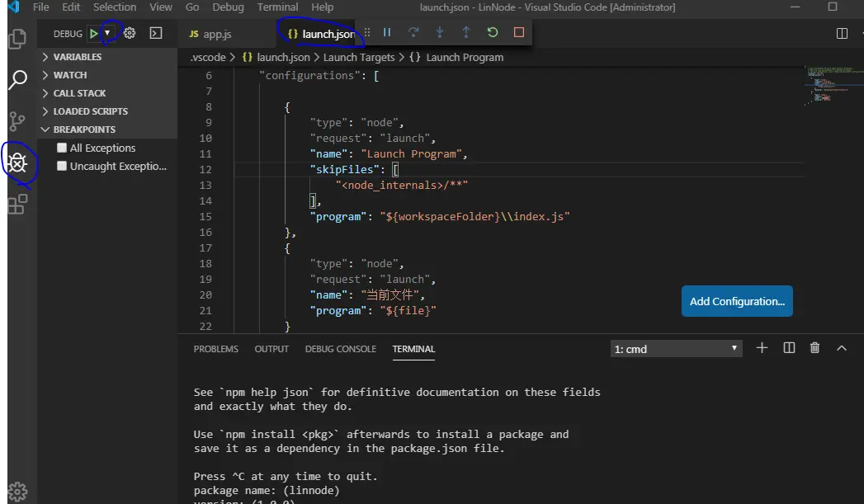Step out in debug toolbar
This screenshot has width=864, height=504.
tap(466, 32)
